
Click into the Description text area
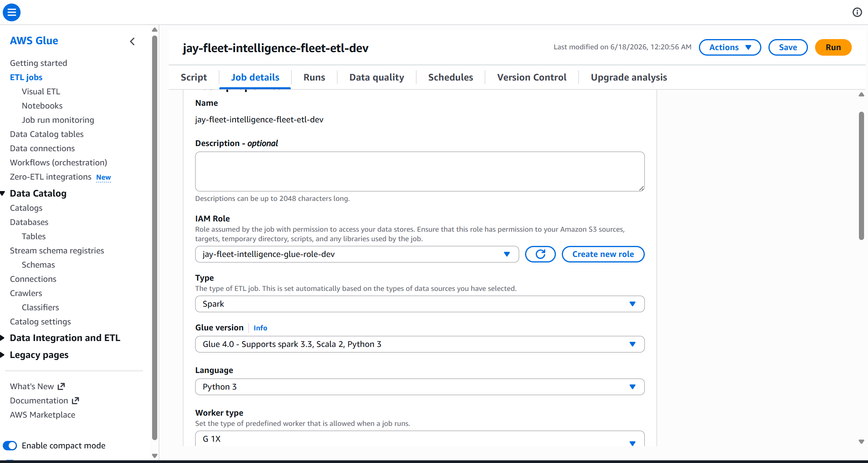coord(420,172)
